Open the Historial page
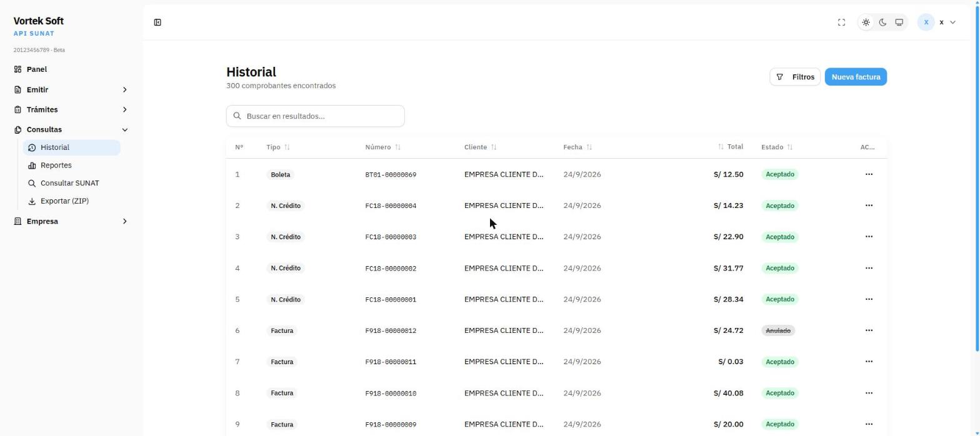The width and height of the screenshot is (980, 436). click(x=71, y=147)
